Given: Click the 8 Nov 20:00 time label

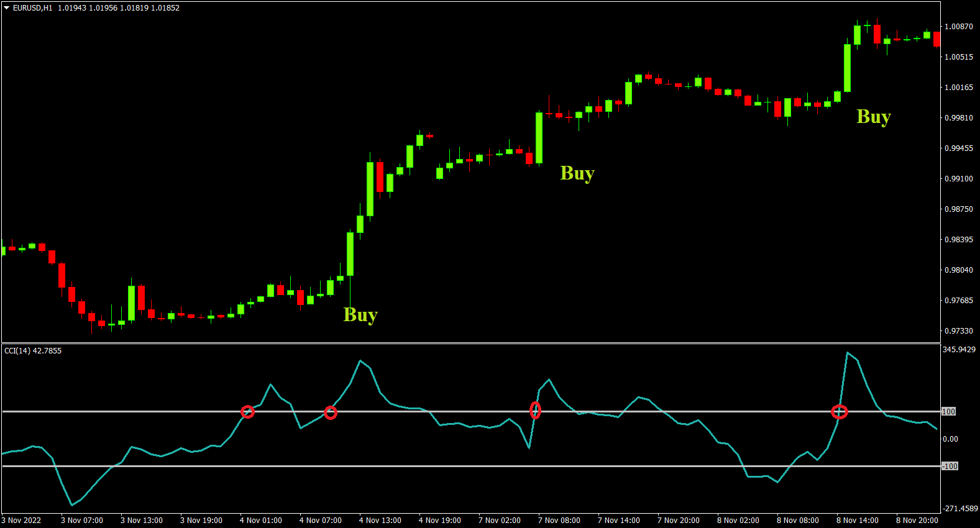Looking at the screenshot, I should [x=917, y=521].
